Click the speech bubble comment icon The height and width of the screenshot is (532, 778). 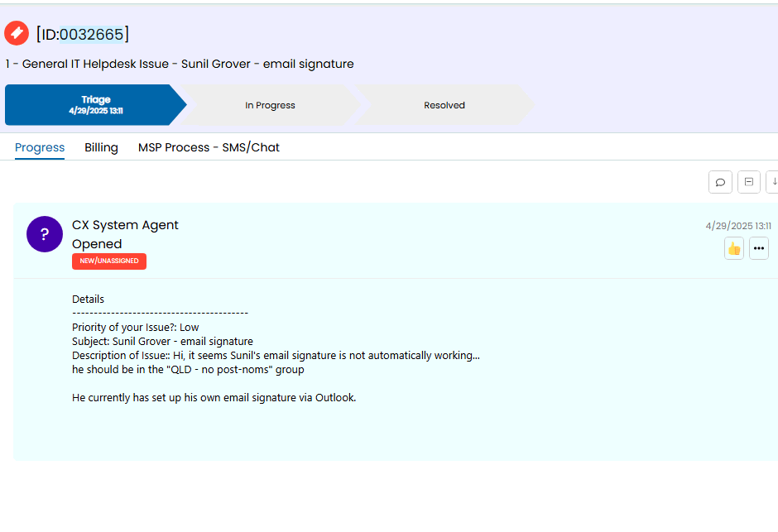coord(720,182)
